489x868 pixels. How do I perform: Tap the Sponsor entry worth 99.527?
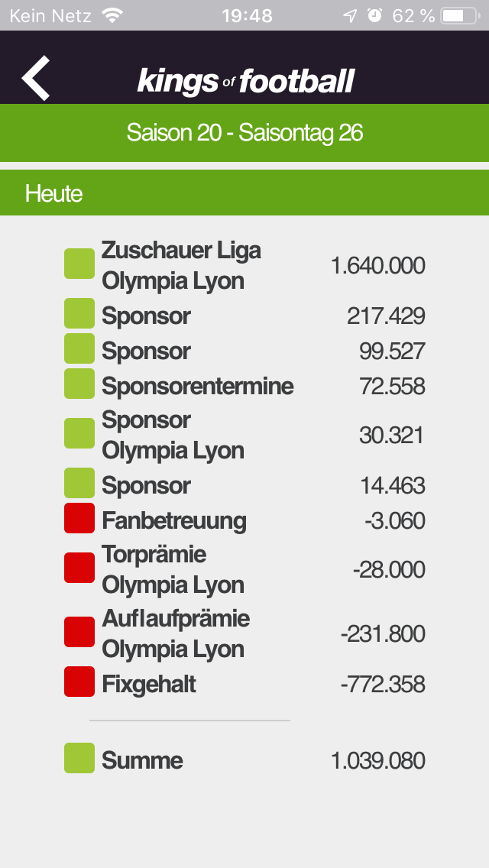click(x=244, y=351)
